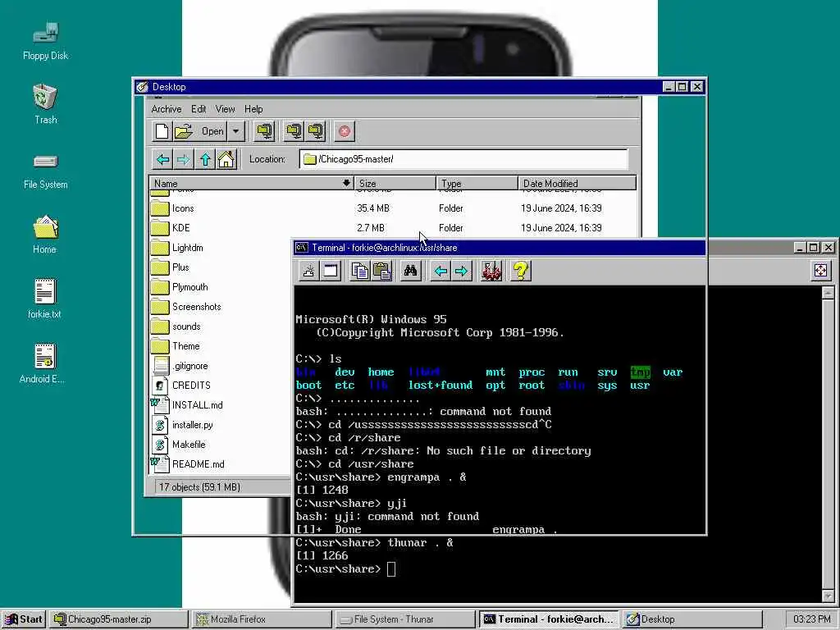Viewport: 840px width, 630px height.
Task: Select the sounds folder
Action: pyautogui.click(x=186, y=326)
